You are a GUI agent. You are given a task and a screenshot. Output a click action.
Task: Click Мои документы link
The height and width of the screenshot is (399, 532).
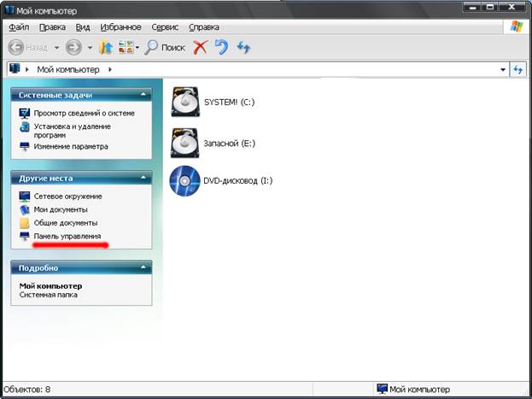coord(61,209)
